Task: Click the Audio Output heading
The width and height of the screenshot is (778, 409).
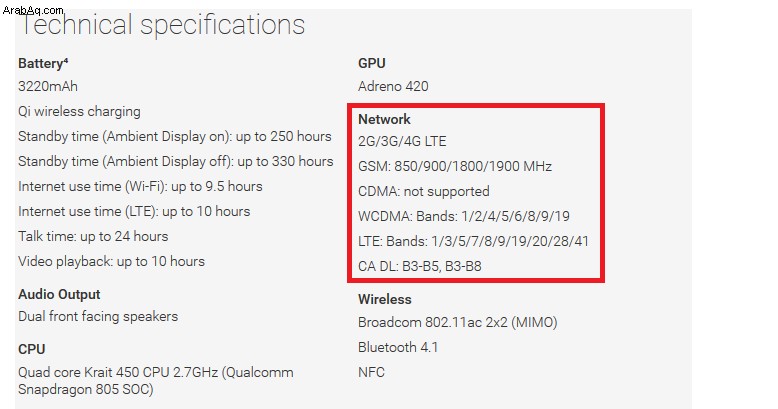Action: tap(59, 294)
